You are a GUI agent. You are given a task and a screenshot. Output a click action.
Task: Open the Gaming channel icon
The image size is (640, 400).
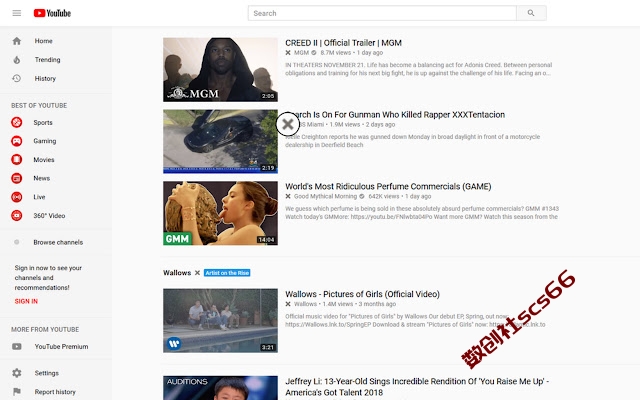17,141
